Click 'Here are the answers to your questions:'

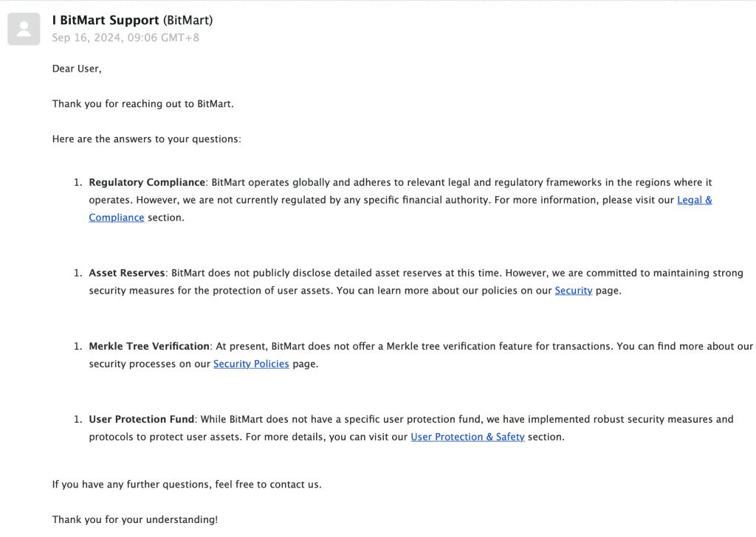(146, 139)
